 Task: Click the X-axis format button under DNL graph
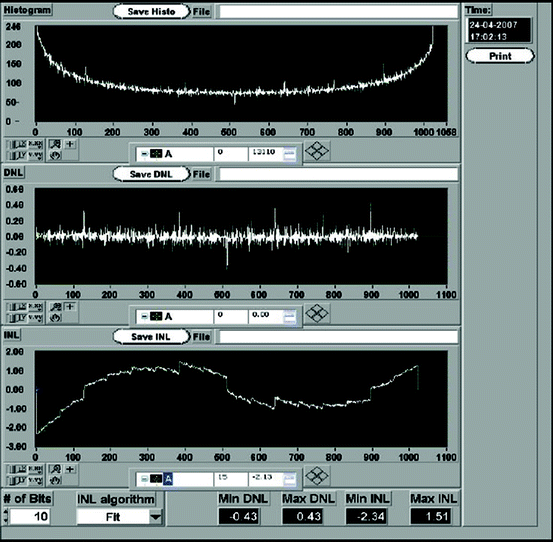tap(35, 307)
